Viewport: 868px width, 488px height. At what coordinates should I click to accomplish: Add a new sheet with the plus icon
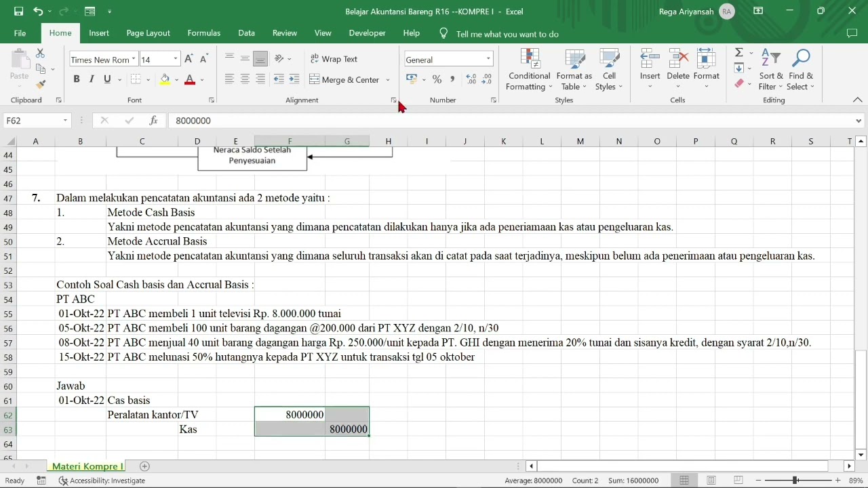144,466
